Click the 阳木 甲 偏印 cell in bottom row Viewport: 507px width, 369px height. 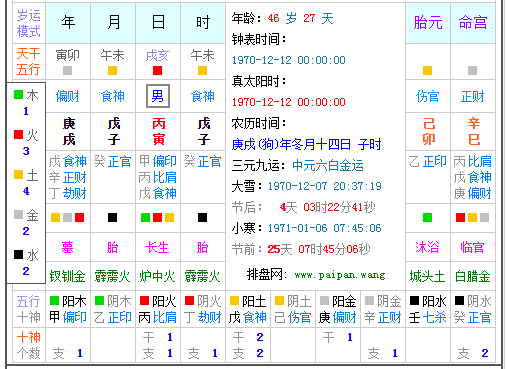pyautogui.click(x=68, y=309)
